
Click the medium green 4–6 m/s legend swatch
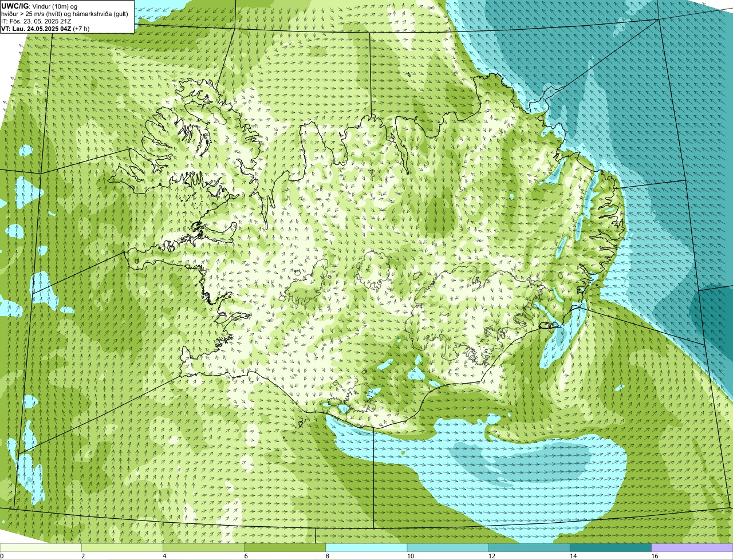(x=203, y=547)
